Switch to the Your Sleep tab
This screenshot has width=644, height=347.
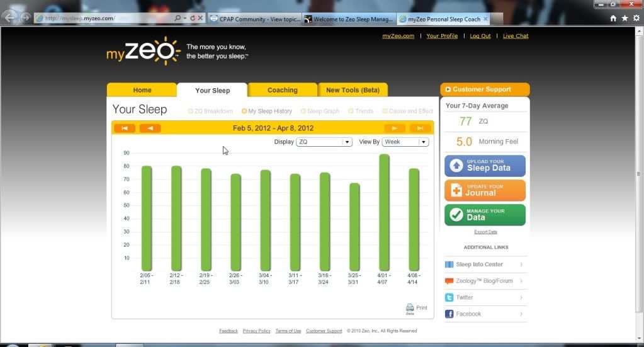(x=212, y=90)
